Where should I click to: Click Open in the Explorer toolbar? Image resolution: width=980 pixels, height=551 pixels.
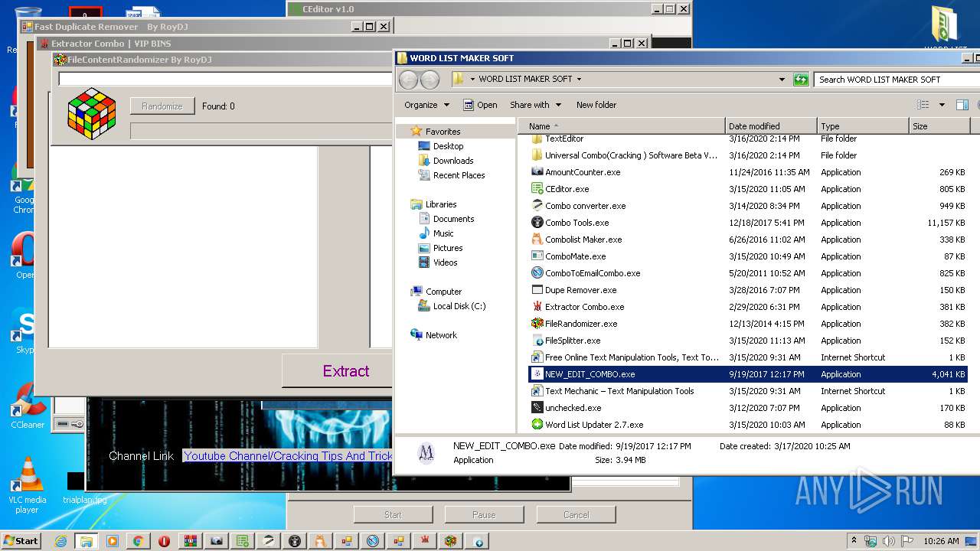480,105
